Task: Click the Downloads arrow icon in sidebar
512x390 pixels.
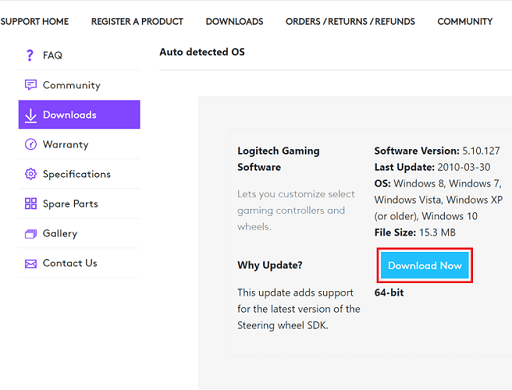Action: (31, 115)
